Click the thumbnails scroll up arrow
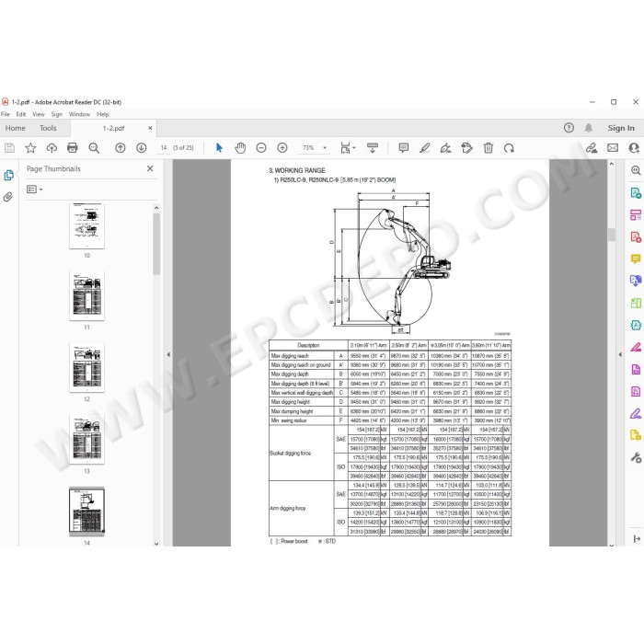Viewport: 644px width, 644px height. click(156, 208)
